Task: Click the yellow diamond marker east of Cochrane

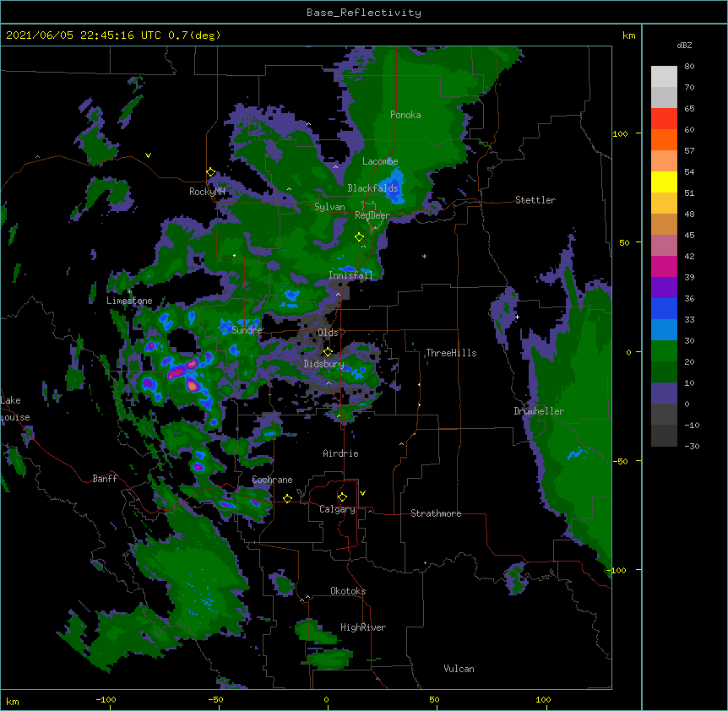Action: coord(287,498)
